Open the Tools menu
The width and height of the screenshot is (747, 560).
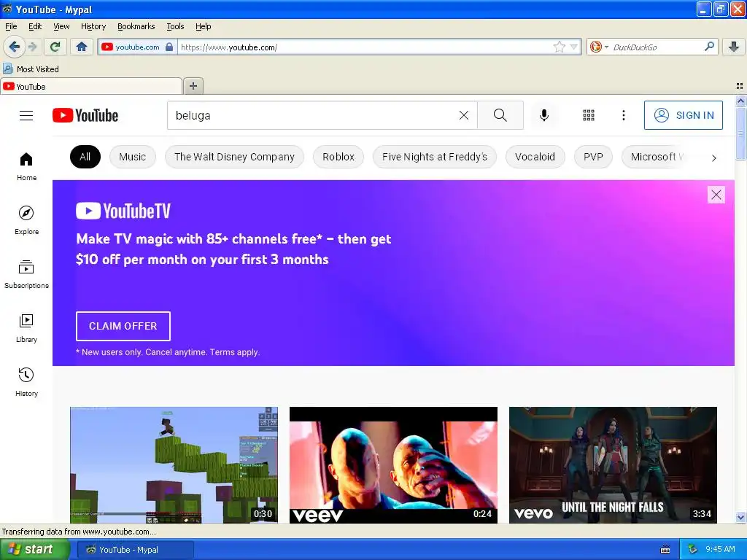pyautogui.click(x=175, y=26)
